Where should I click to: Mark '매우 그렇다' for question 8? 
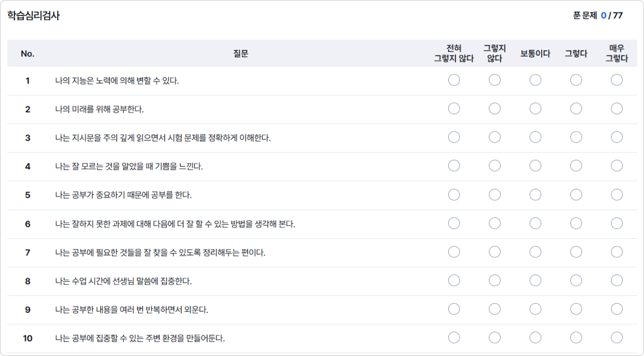coord(616,280)
